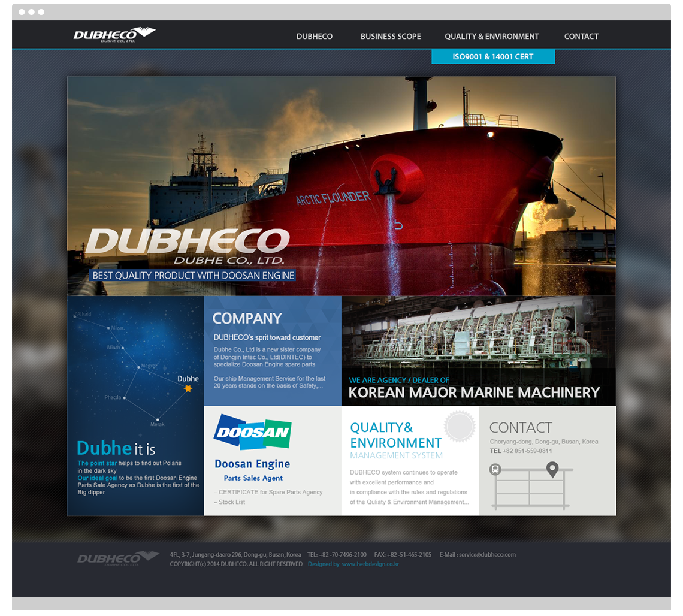Click the footer 'TEL: +82-70-7496-2100' text
The width and height of the screenshot is (683, 616).
337,554
